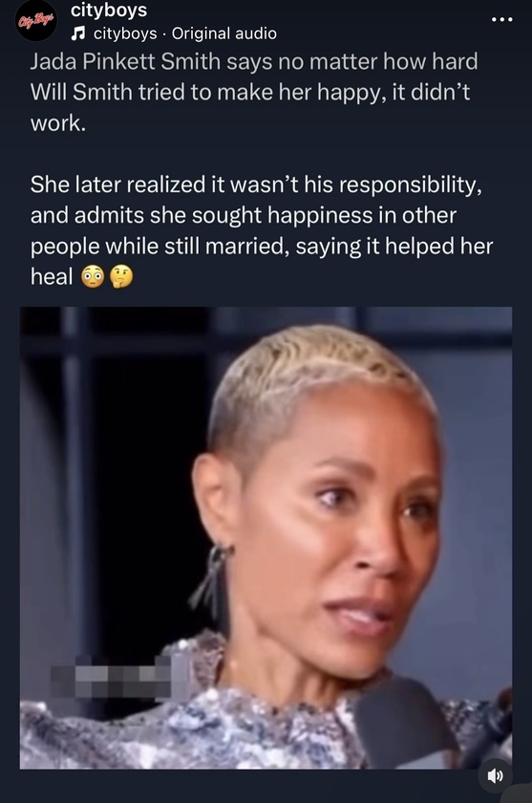Image resolution: width=532 pixels, height=803 pixels.
Task: Click the rounded gray shape in corner
Action: pos(521,793)
